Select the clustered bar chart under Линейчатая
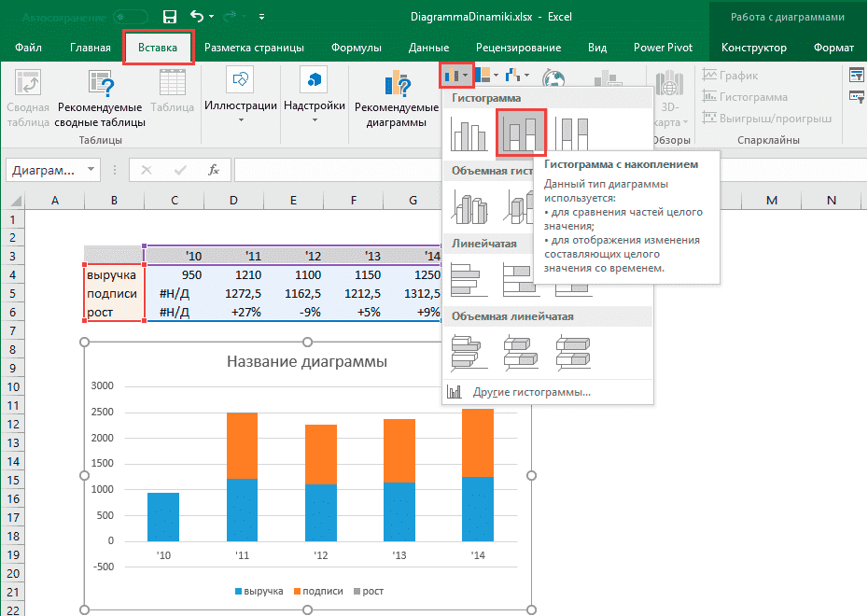 (x=469, y=278)
